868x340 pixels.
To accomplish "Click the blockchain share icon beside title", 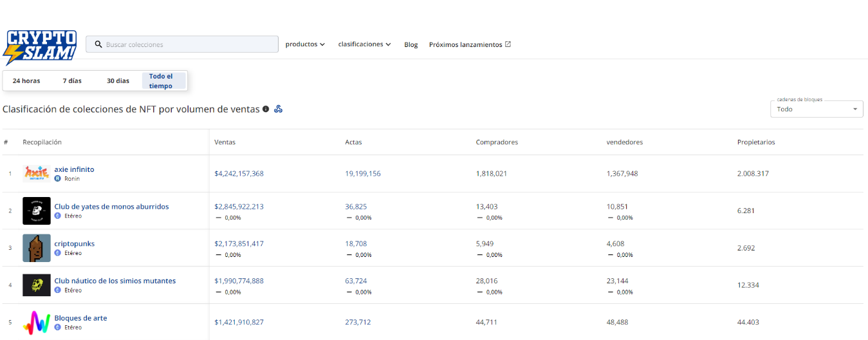I will [x=279, y=109].
